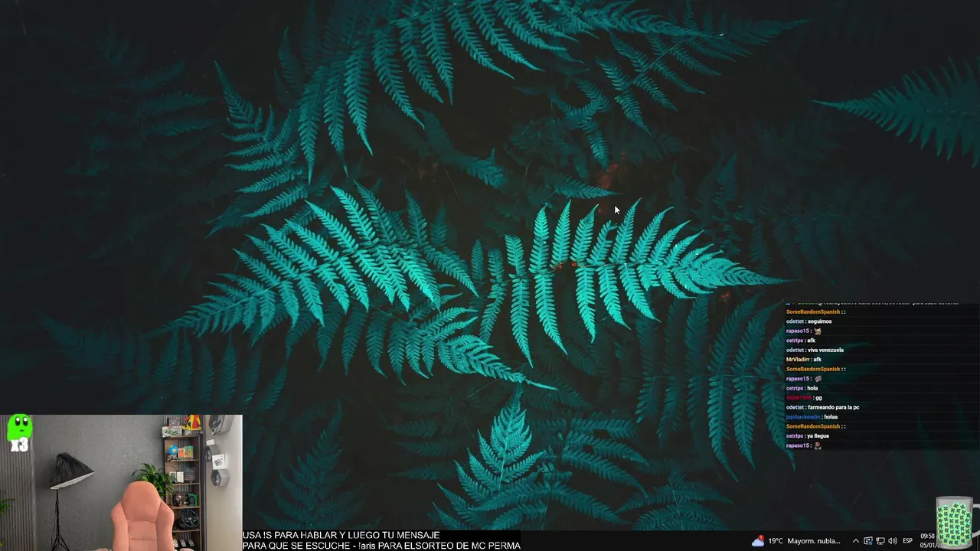Screen dimensions: 980x551
Task: Click chat message 'odettet : farmeando para la pc'
Action: click(823, 407)
